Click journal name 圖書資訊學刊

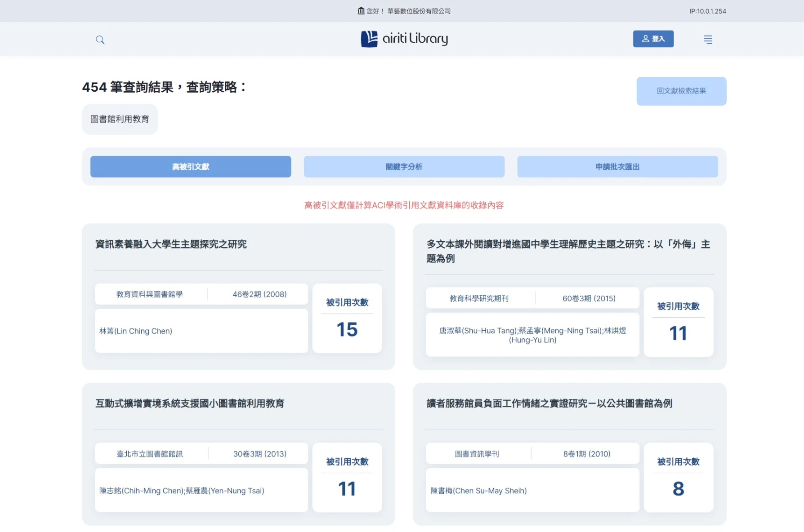(x=477, y=454)
